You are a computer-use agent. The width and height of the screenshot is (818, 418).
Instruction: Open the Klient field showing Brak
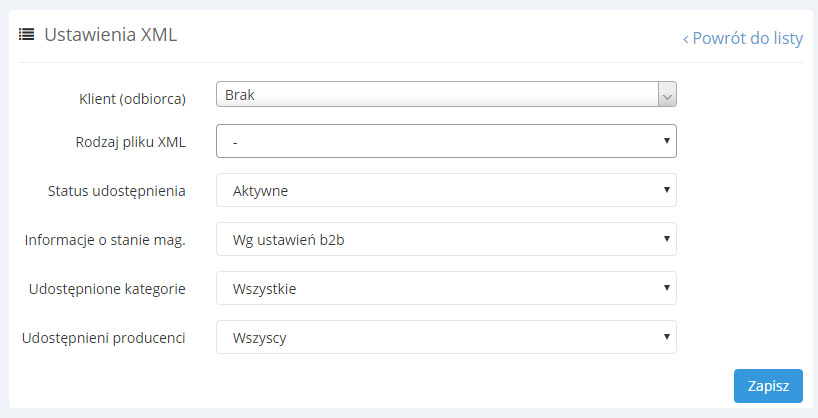coord(437,94)
